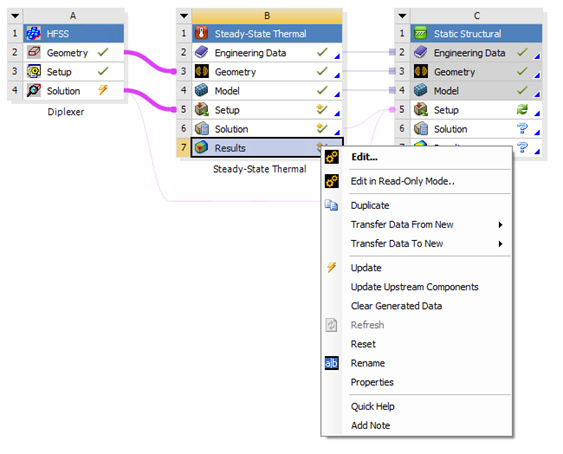Click row number 7 of block B
This screenshot has height=454, width=563.
(x=183, y=148)
